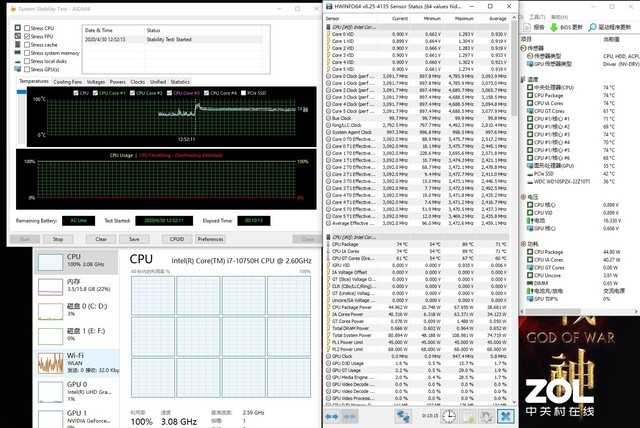640x428 pixels.
Task: Show PCIe SSD temperature on graph
Action: [244, 93]
